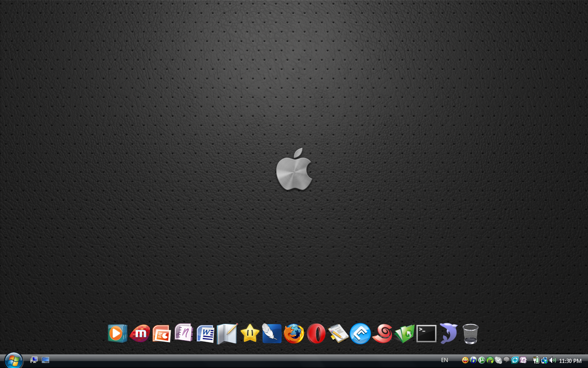Open the uTorrent tray icon
Image resolution: width=588 pixels, height=368 pixels.
tap(482, 360)
